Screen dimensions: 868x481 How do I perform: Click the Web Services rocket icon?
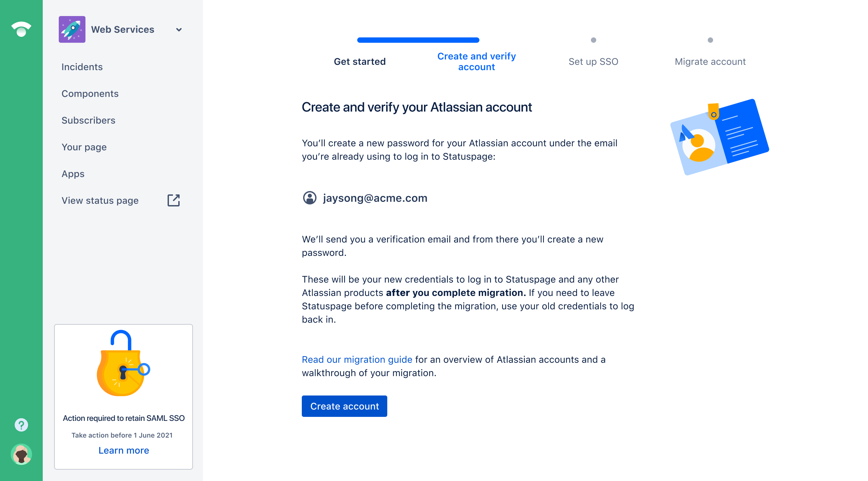click(72, 29)
